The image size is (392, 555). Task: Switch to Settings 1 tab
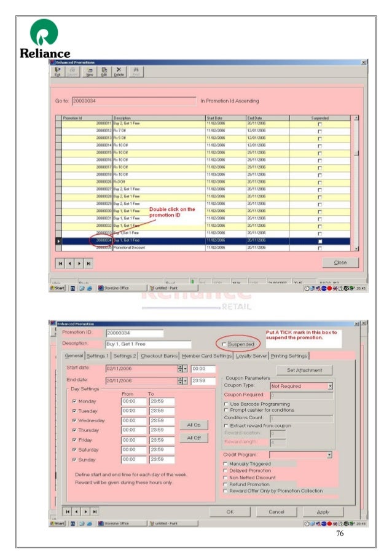[x=98, y=356]
